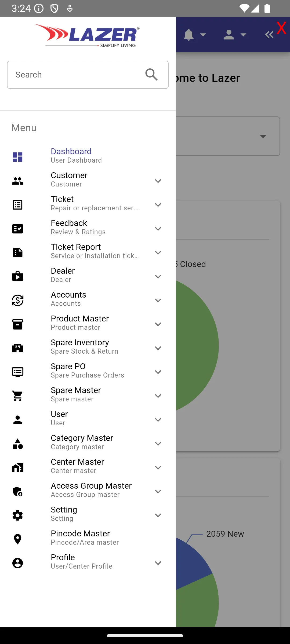The image size is (290, 644).
Task: Focus the Search input field
Action: pos(88,75)
